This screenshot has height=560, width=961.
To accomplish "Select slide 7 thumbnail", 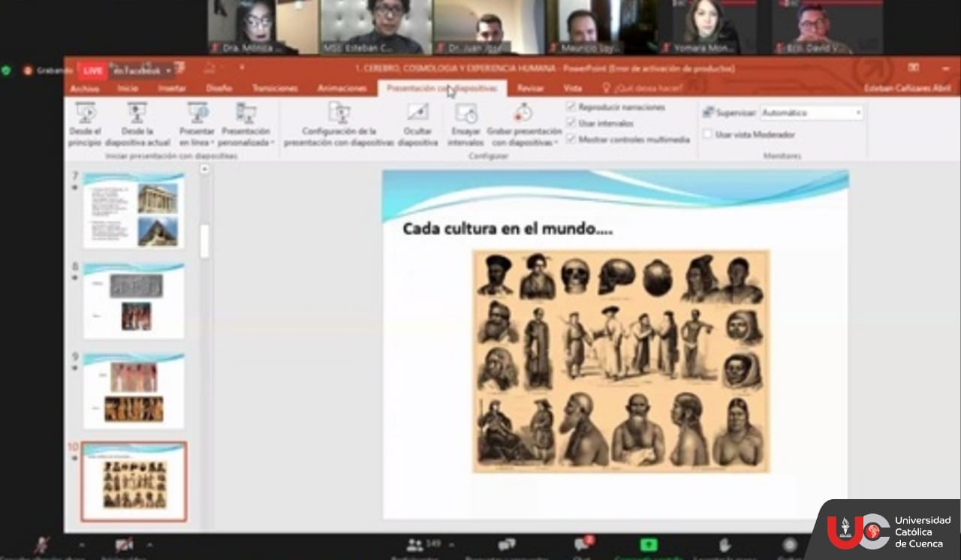I will coord(133,210).
